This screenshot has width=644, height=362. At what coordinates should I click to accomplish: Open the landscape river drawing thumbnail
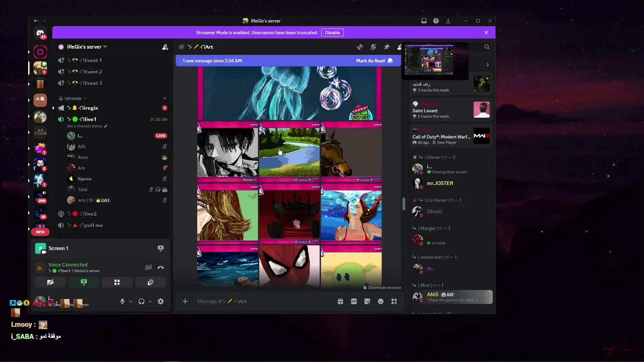(x=289, y=152)
